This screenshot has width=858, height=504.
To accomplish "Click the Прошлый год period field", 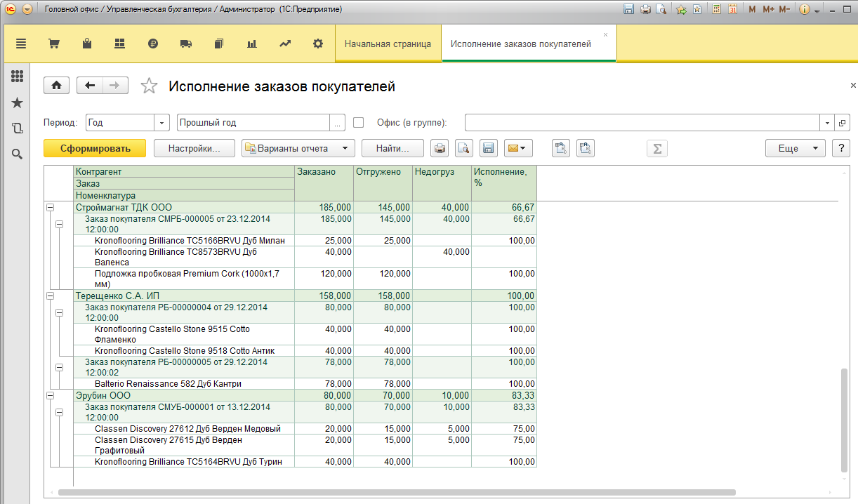I will click(253, 122).
